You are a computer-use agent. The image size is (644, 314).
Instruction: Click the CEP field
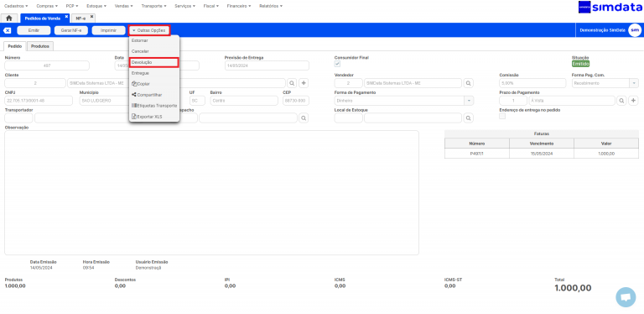tap(296, 101)
